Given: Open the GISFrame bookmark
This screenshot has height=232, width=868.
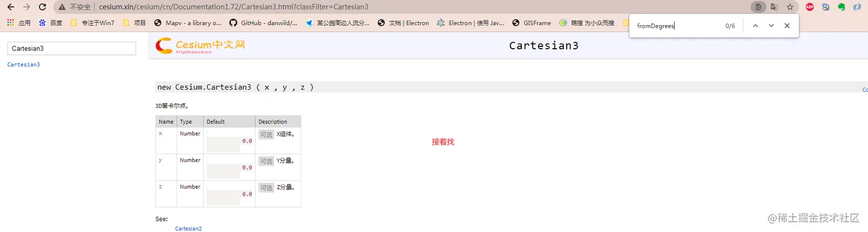Looking at the screenshot, I should [x=532, y=23].
